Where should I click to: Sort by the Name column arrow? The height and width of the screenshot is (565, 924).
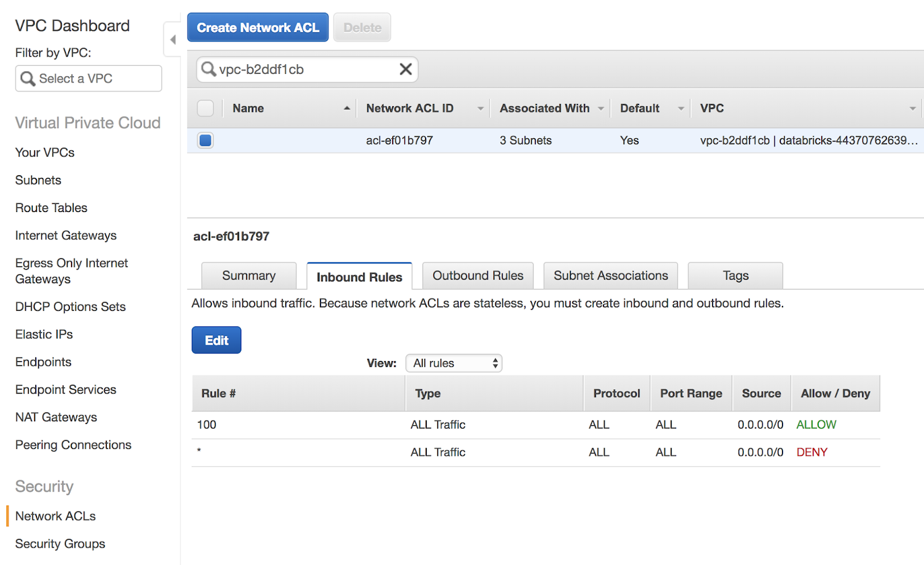[x=346, y=108]
